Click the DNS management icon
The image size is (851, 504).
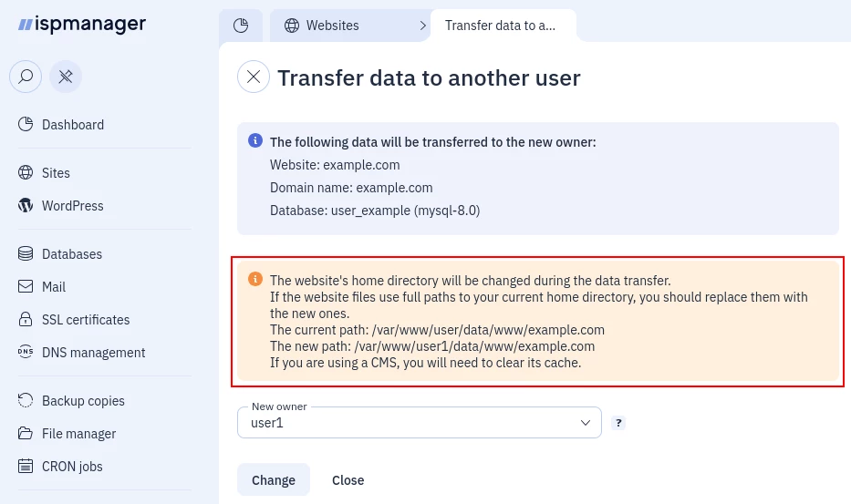point(26,353)
